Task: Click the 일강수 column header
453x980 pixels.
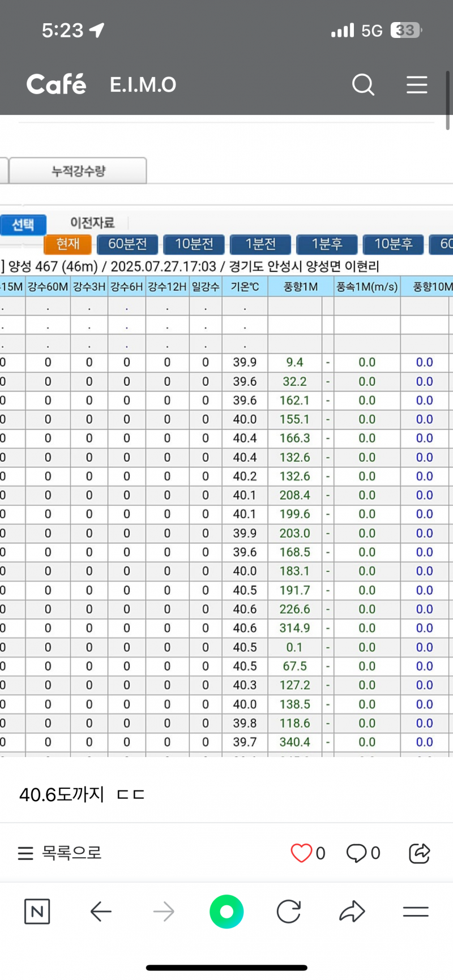Action: tap(206, 287)
